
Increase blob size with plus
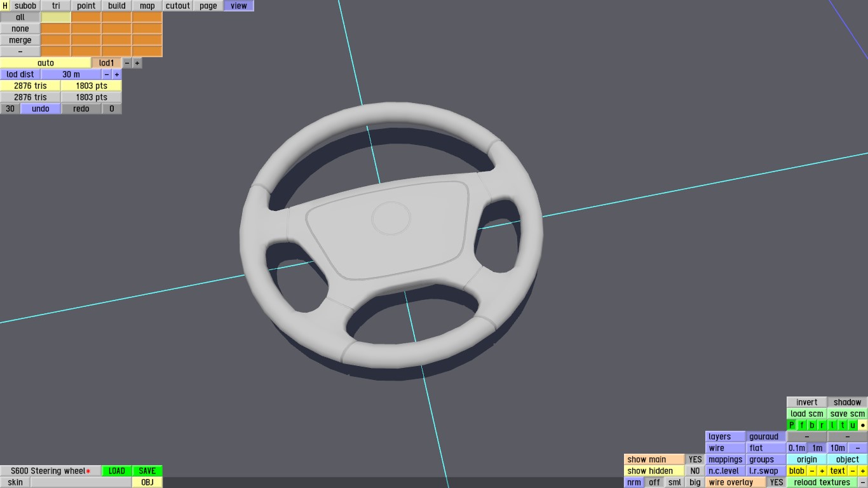click(x=822, y=471)
